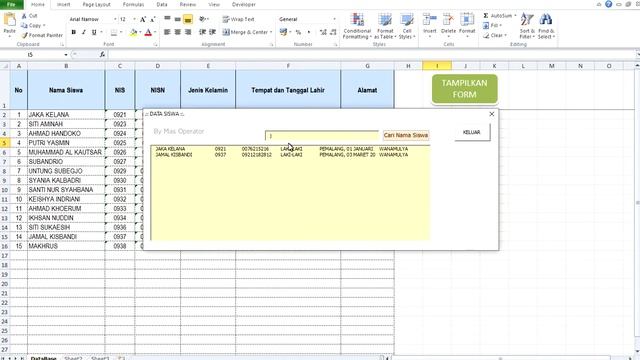640x360 pixels.
Task: Apply the red Font Color
Action: click(148, 32)
